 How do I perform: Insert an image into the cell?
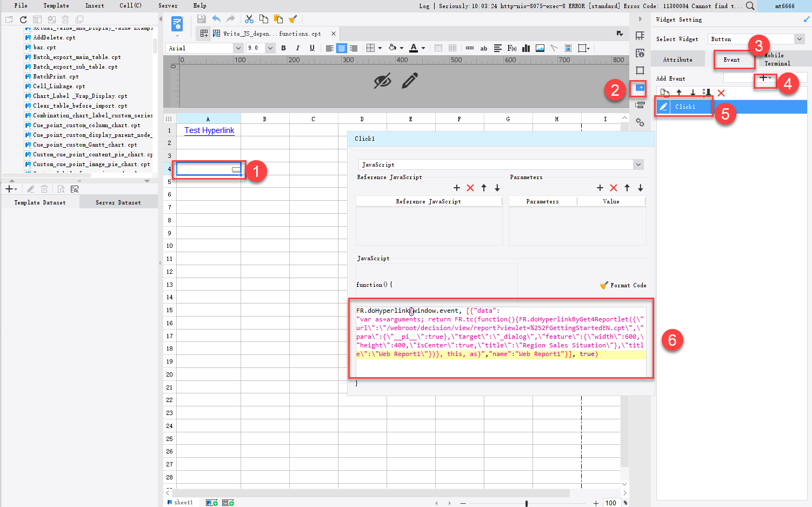[540, 48]
